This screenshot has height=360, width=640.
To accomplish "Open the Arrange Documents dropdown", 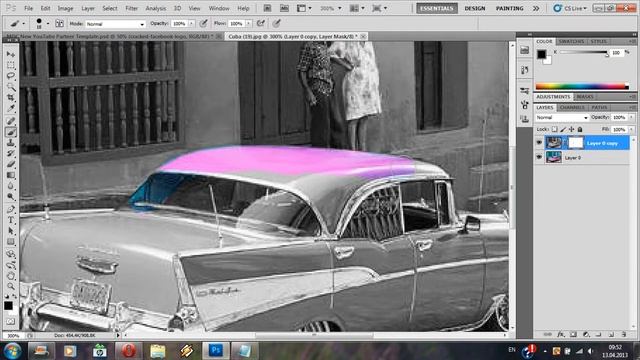I will coord(357,8).
